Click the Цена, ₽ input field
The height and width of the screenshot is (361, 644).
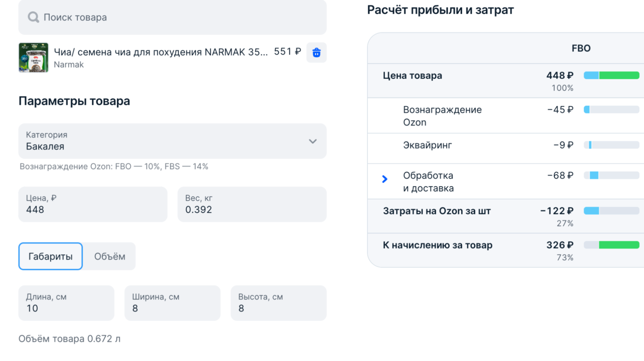pyautogui.click(x=93, y=205)
